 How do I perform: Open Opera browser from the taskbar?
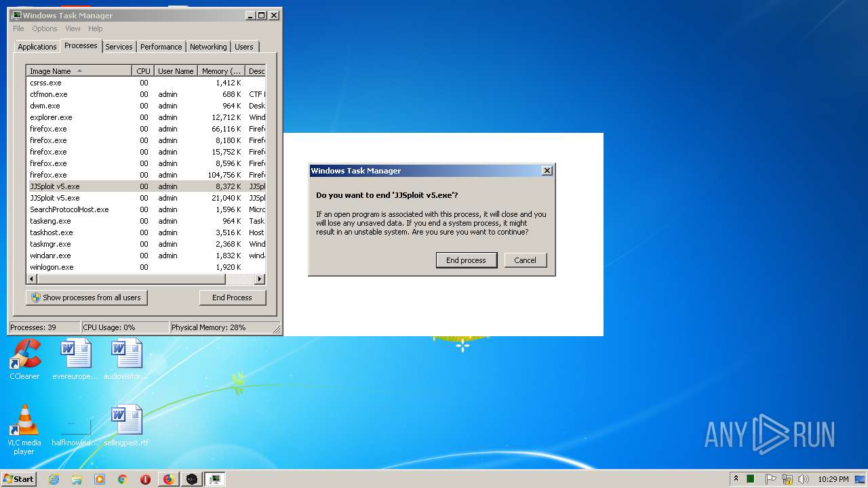[145, 479]
